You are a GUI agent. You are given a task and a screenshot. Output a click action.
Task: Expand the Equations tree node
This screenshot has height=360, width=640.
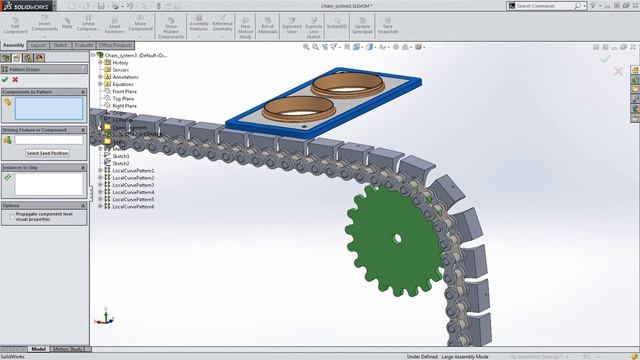click(100, 84)
